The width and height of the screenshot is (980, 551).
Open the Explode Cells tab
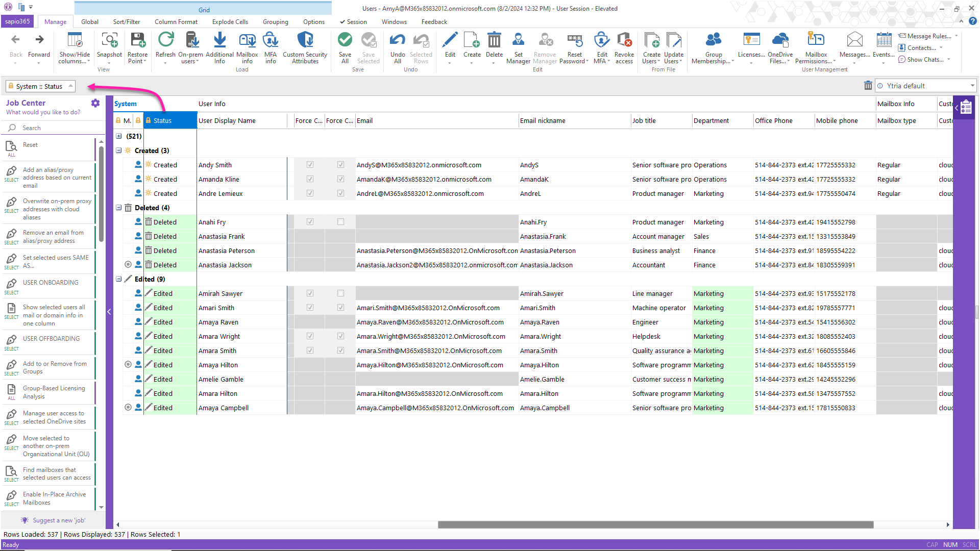(230, 22)
